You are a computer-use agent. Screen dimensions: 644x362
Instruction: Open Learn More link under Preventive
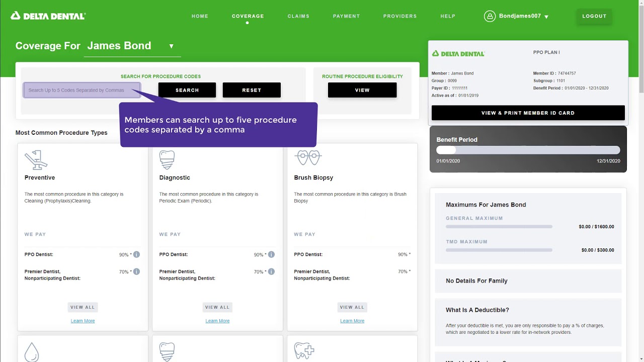(83, 321)
